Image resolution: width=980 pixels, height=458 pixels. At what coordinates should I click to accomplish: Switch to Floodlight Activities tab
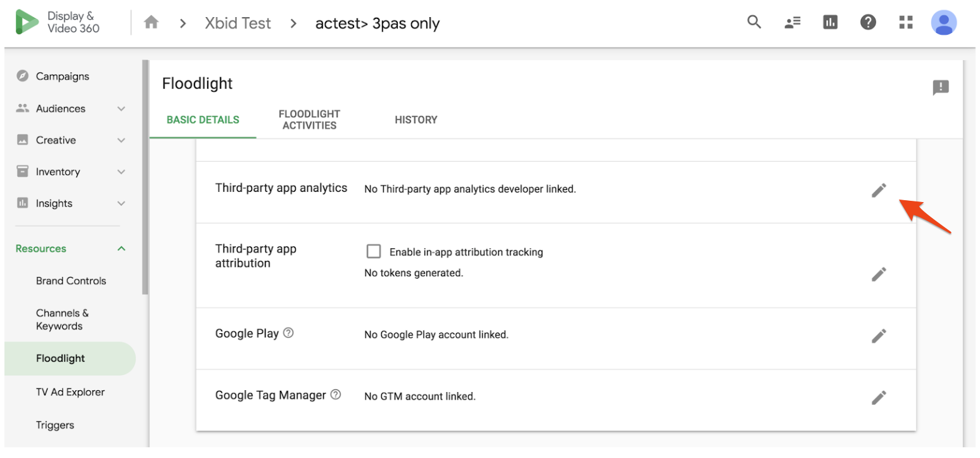pos(309,120)
